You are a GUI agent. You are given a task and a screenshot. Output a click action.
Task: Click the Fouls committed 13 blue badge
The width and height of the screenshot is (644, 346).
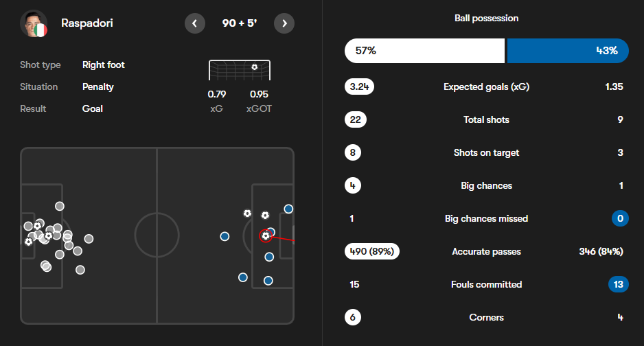[x=619, y=284]
